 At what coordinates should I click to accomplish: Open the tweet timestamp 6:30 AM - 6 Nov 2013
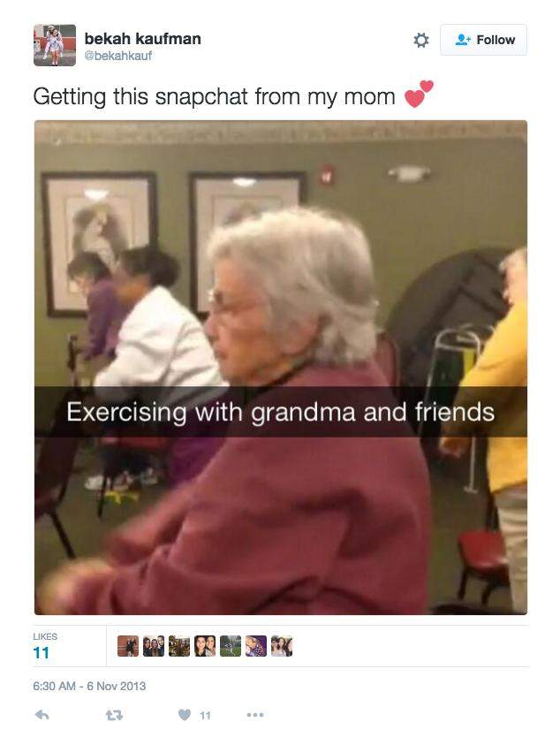[x=89, y=686]
